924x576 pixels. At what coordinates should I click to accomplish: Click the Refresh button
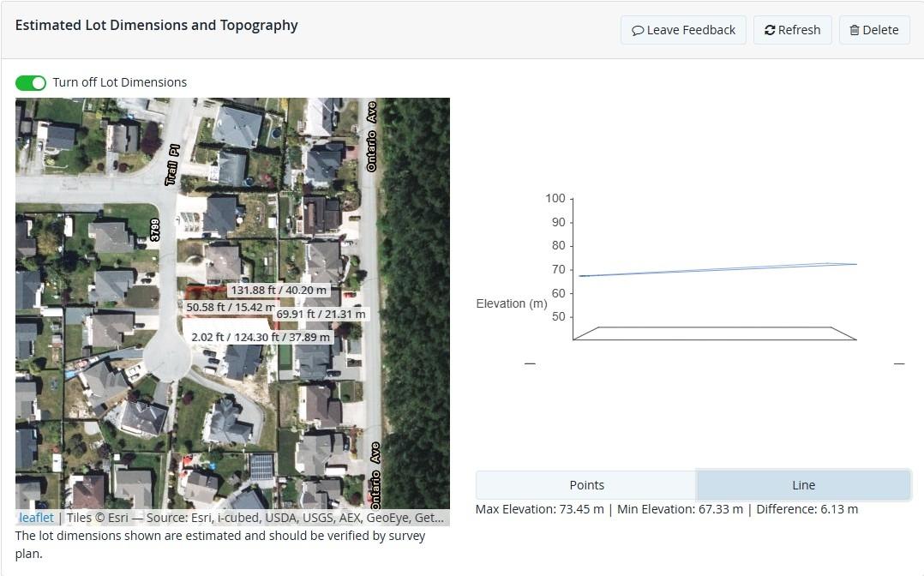pos(793,30)
